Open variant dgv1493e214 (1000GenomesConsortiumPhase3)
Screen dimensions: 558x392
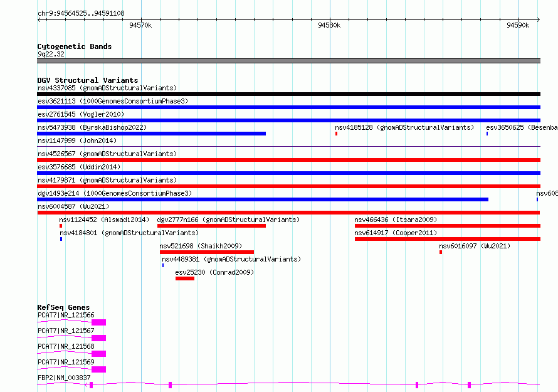point(115,193)
